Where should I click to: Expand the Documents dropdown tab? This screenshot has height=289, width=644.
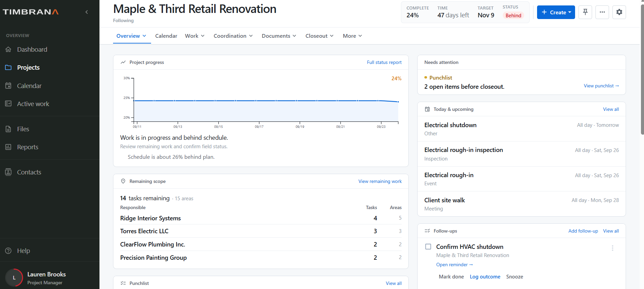[279, 36]
